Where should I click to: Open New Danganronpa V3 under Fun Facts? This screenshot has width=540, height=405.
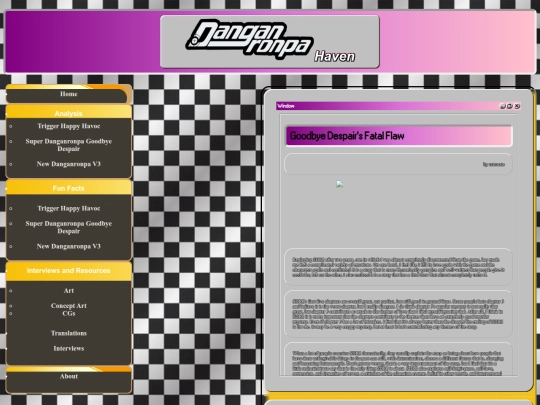tap(69, 246)
